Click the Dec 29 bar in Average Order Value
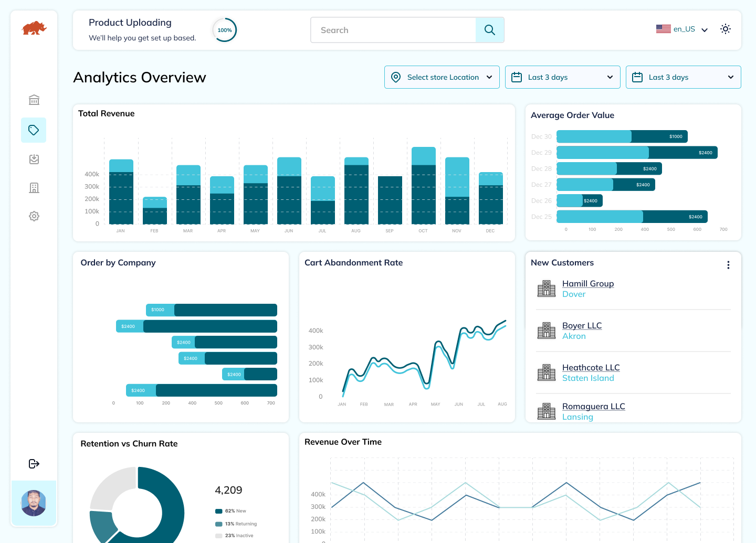Screen dimensions: 756x543 point(637,153)
